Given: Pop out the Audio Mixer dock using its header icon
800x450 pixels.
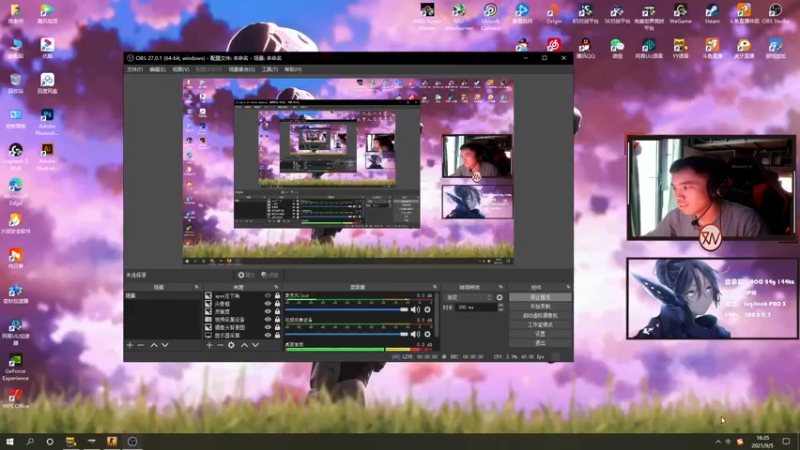Looking at the screenshot, I should (435, 287).
